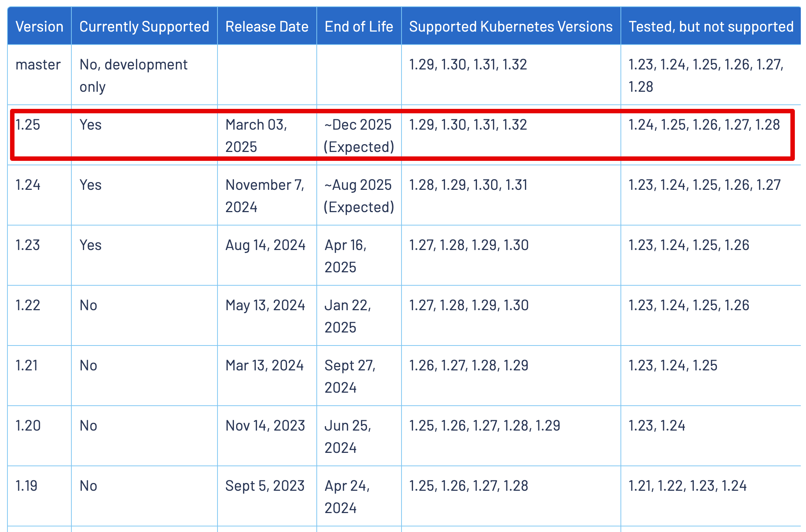Image resolution: width=806 pixels, height=532 pixels.
Task: Click the Supported Kubernetes Versions header
Action: coord(511,27)
